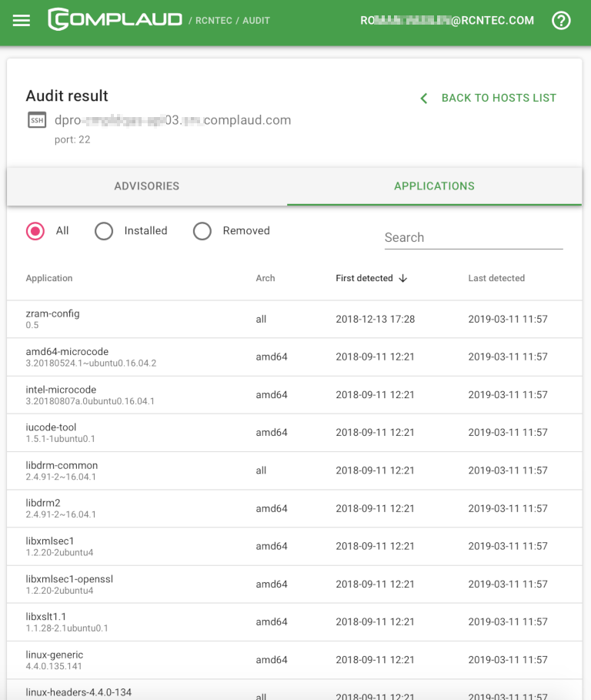Open the user account email menu

coord(446,21)
